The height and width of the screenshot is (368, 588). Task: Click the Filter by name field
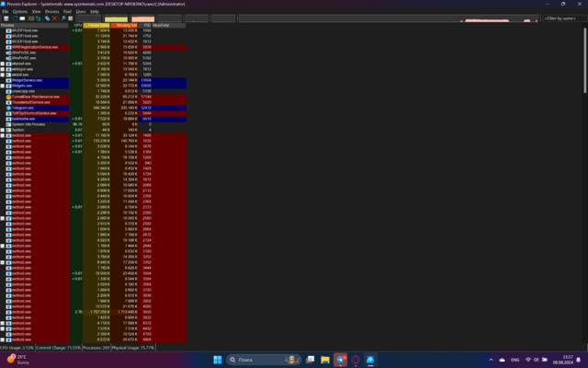coord(562,18)
